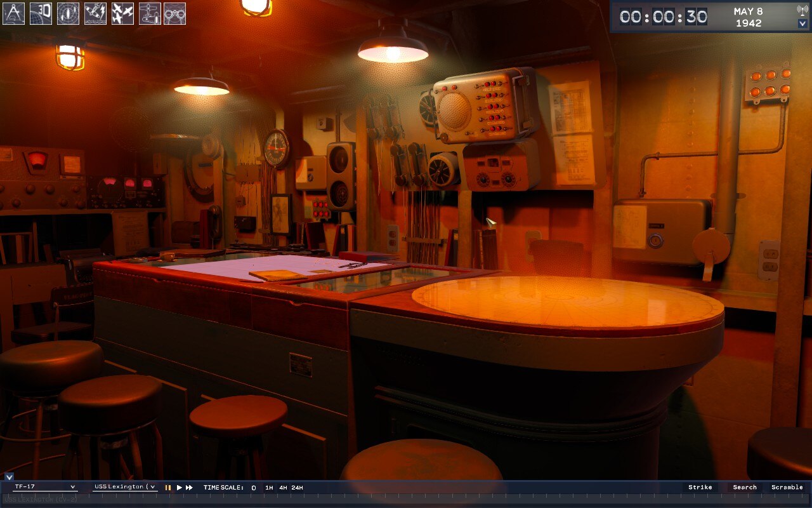The width and height of the screenshot is (812, 508).
Task: Open the three-aircraft squadrons icon
Action: (122, 13)
